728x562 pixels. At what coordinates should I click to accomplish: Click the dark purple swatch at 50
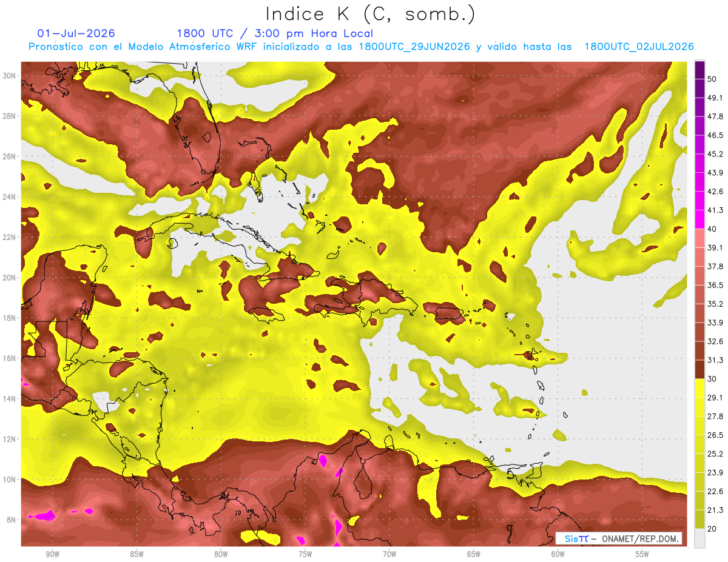click(x=700, y=70)
